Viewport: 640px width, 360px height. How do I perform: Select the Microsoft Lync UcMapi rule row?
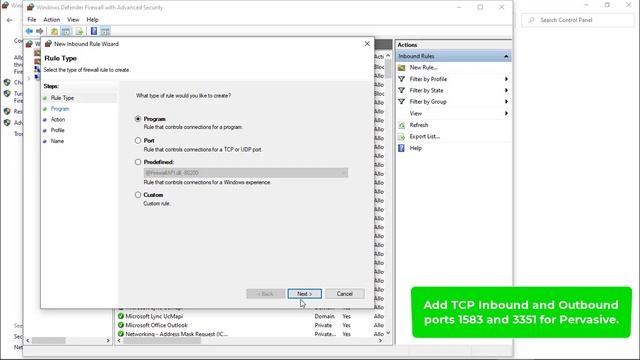[x=251, y=316]
